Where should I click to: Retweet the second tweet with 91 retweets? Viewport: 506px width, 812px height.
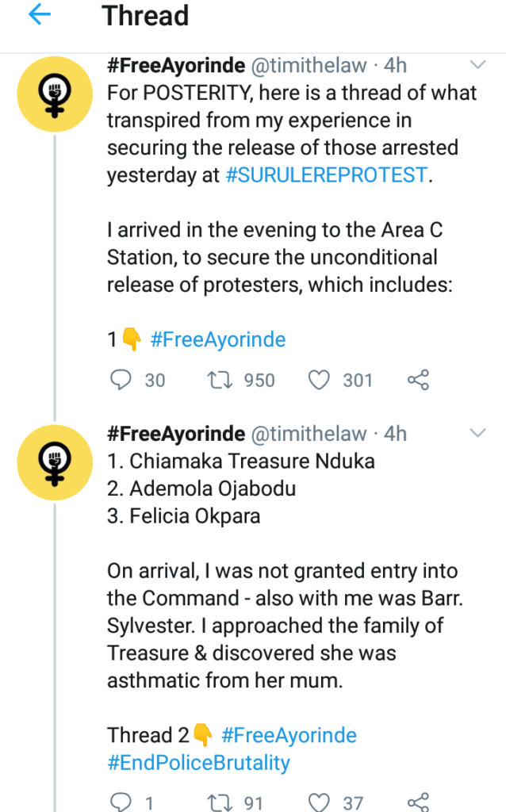tap(214, 802)
